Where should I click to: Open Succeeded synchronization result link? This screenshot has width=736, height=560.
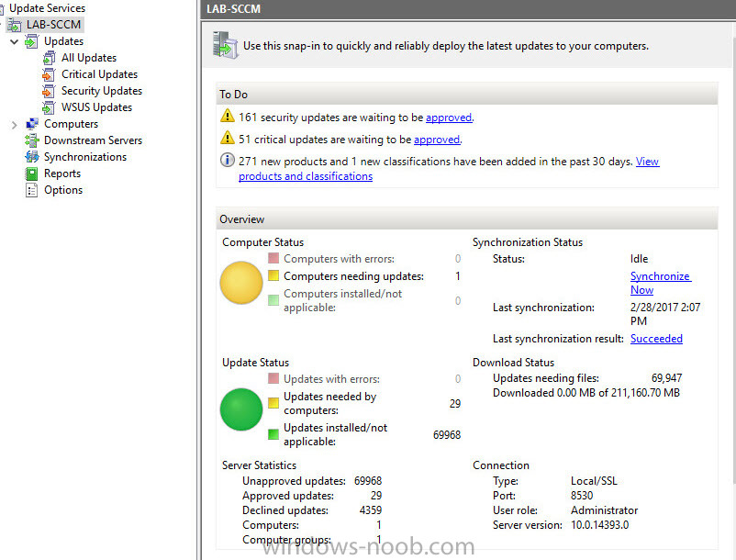tap(656, 339)
